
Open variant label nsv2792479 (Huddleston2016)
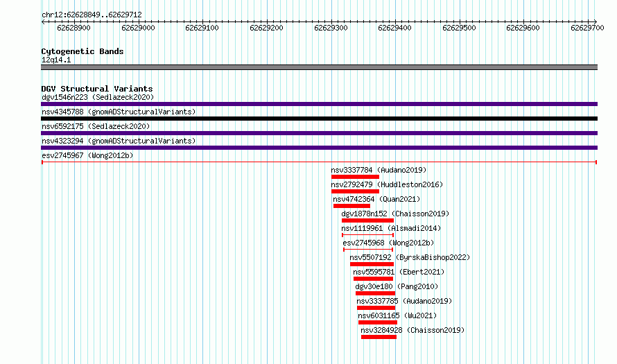point(388,184)
